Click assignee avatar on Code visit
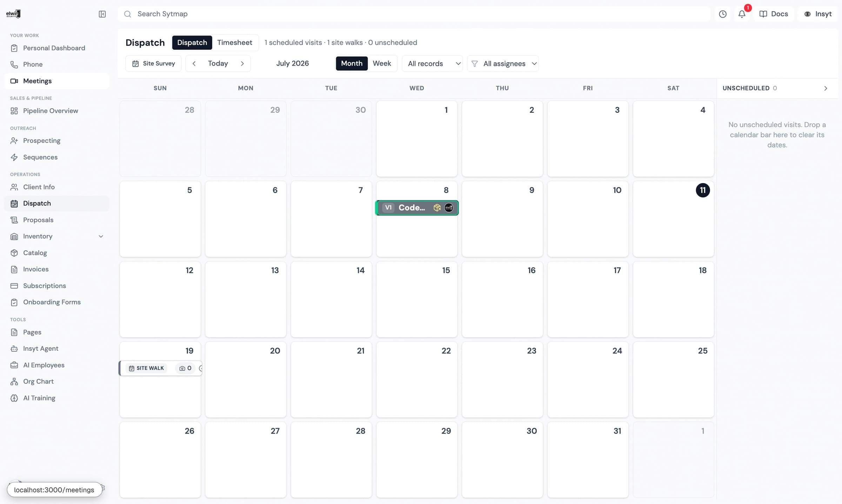This screenshot has width=842, height=504. pyautogui.click(x=449, y=208)
